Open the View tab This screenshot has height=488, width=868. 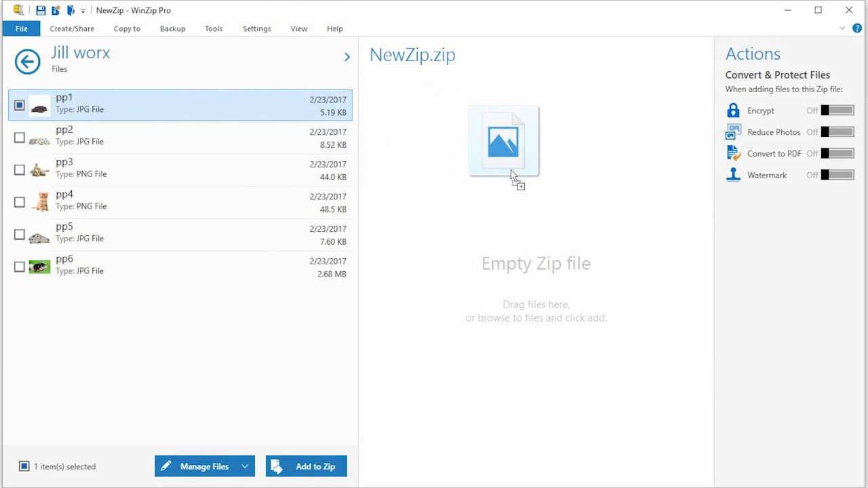(299, 28)
